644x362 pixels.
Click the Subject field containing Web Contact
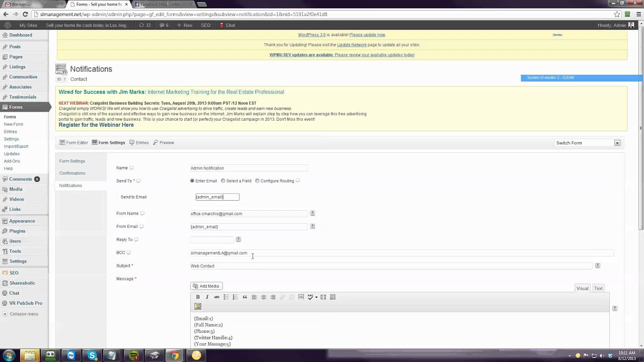(391, 266)
